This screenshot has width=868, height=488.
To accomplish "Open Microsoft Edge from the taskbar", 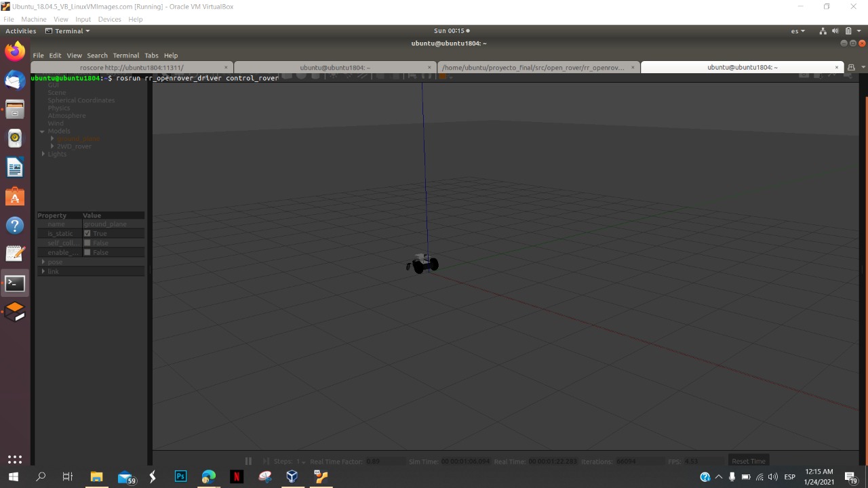I will click(x=208, y=476).
